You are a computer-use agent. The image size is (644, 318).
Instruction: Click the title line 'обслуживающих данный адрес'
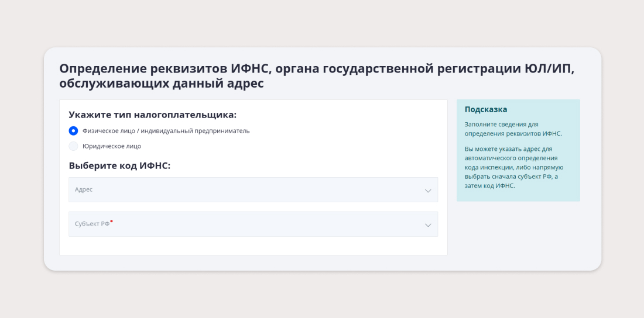click(162, 84)
